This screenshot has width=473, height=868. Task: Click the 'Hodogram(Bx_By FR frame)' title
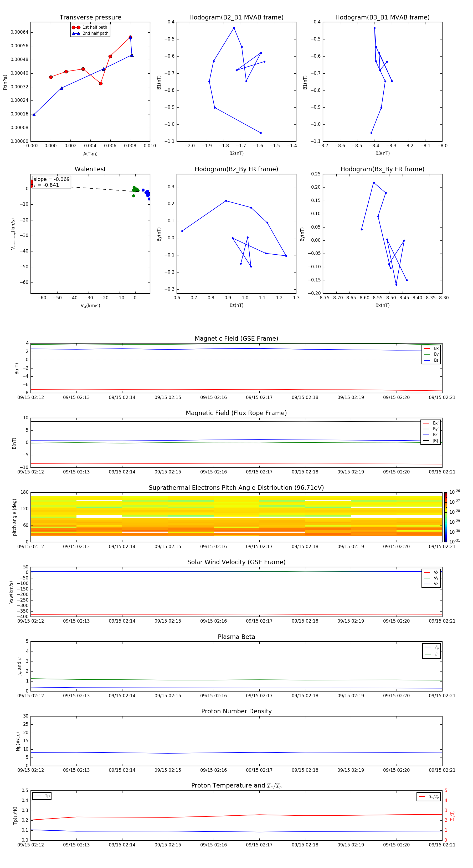(x=382, y=169)
